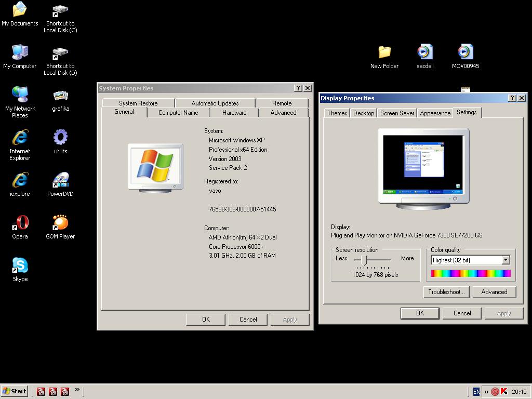Click OK in Display Properties
Viewport: 532px width, 399px height.
(420, 313)
